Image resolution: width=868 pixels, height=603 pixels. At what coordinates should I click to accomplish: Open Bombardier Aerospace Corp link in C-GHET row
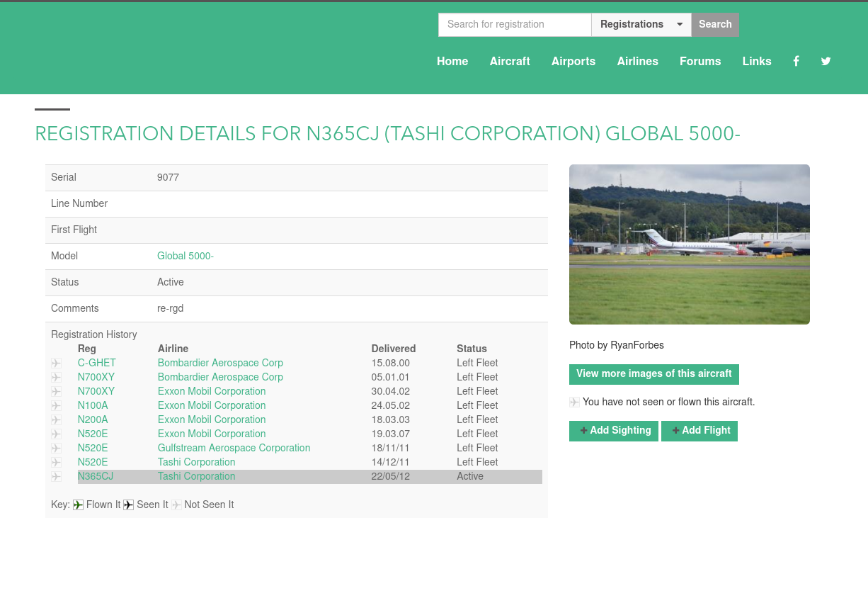[220, 363]
